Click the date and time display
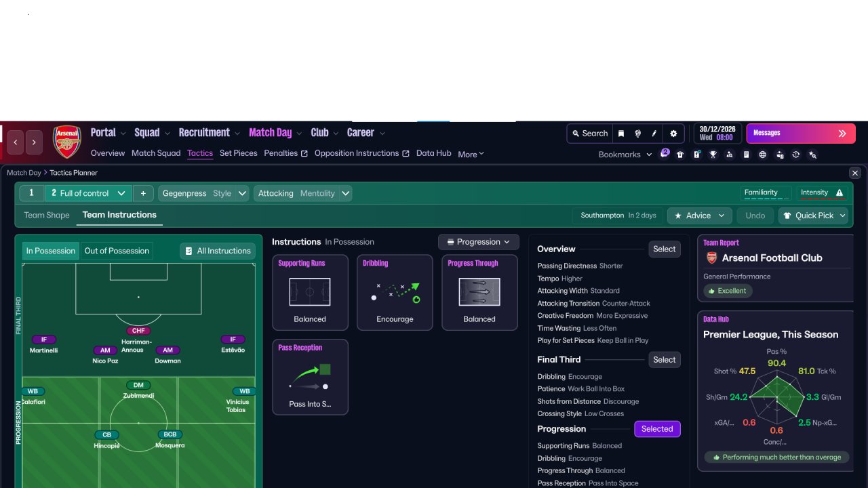Screen dimensions: 868x488 point(717,134)
